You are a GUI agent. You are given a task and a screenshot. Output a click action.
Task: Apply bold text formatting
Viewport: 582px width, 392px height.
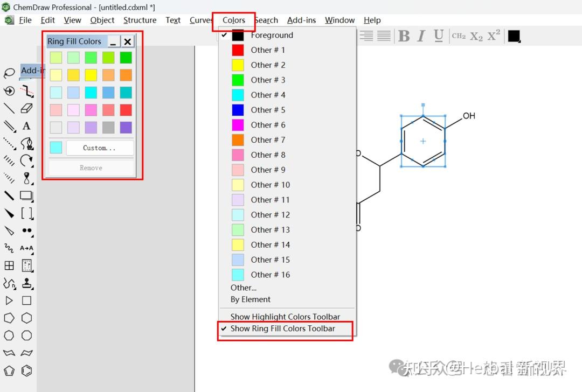point(404,36)
